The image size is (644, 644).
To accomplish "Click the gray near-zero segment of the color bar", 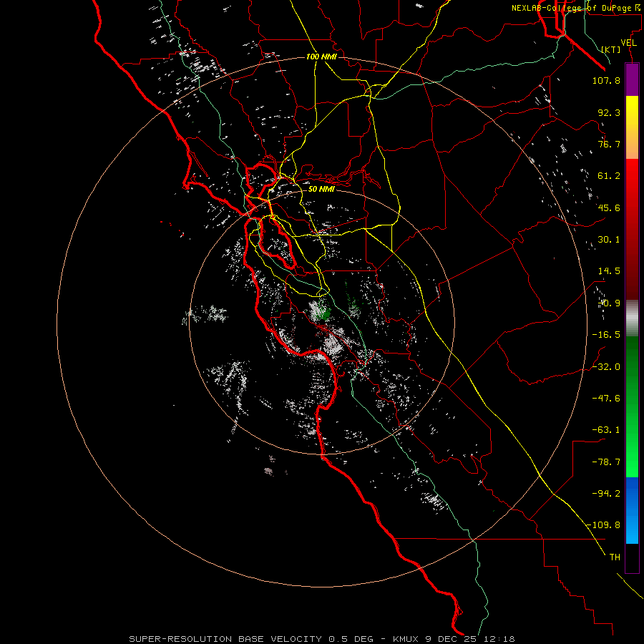I will coord(632,318).
